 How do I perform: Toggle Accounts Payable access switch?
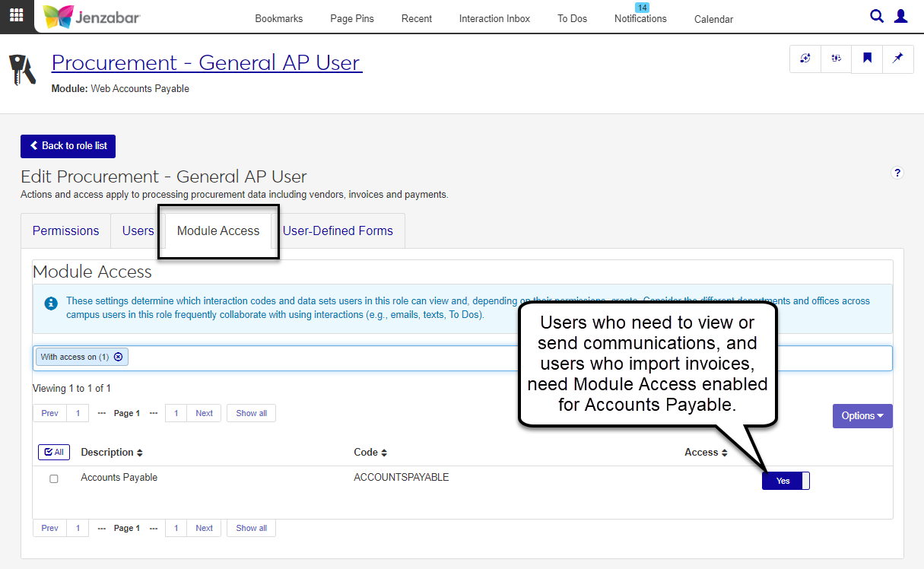pyautogui.click(x=786, y=481)
